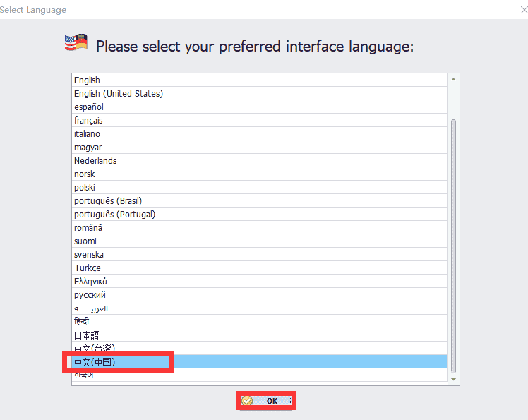Pick français as interface language
Screen dimensions: 528x420
(88, 121)
